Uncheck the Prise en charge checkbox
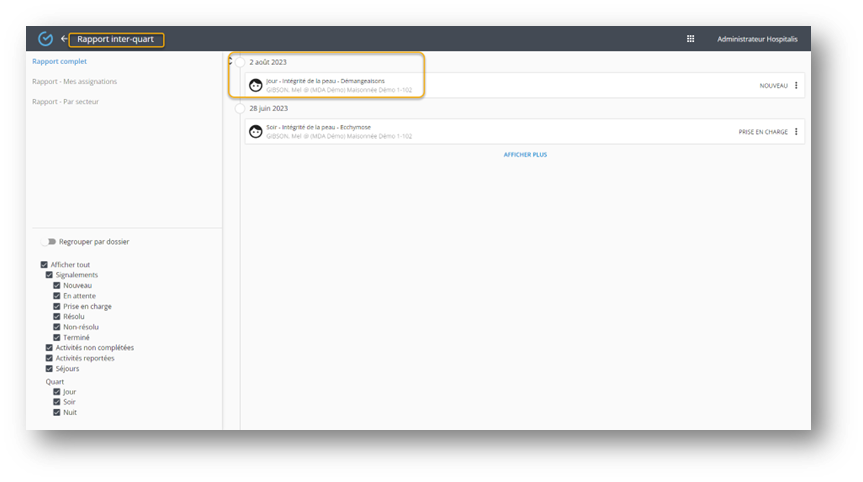 (x=57, y=306)
